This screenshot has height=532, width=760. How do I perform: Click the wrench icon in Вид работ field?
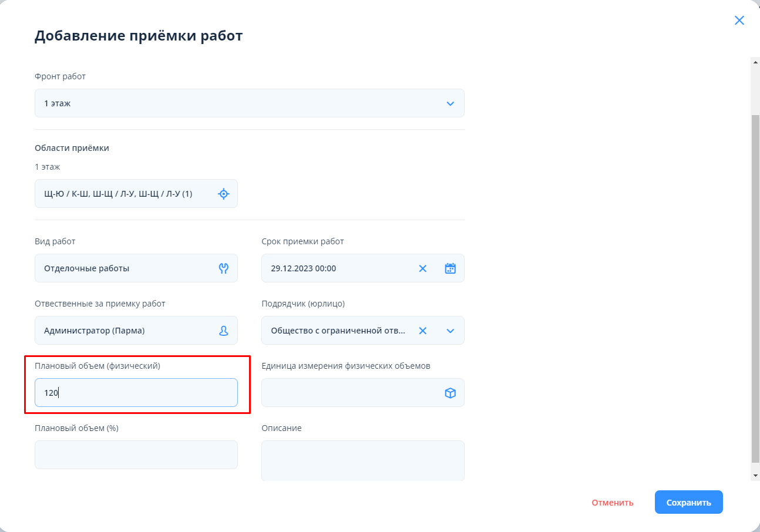(x=223, y=268)
